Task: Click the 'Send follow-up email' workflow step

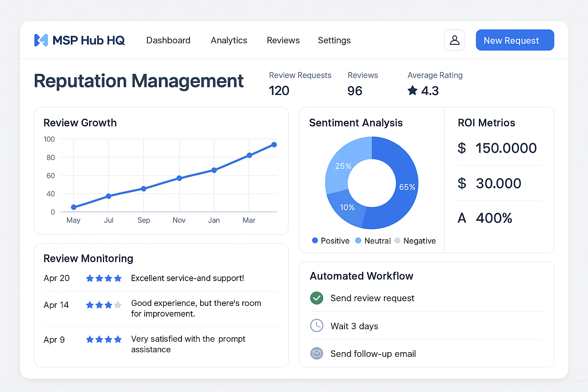Action: [x=373, y=354]
